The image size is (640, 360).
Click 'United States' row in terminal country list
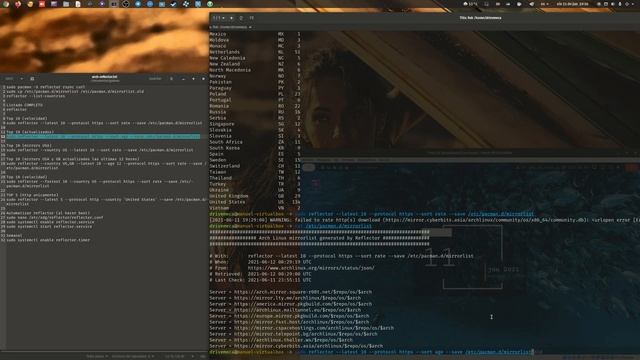pos(255,202)
